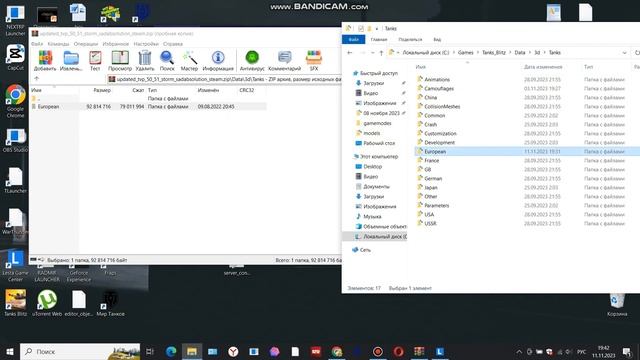
Task: Open File (Файл) menu in WinRAR
Action: click(x=37, y=44)
